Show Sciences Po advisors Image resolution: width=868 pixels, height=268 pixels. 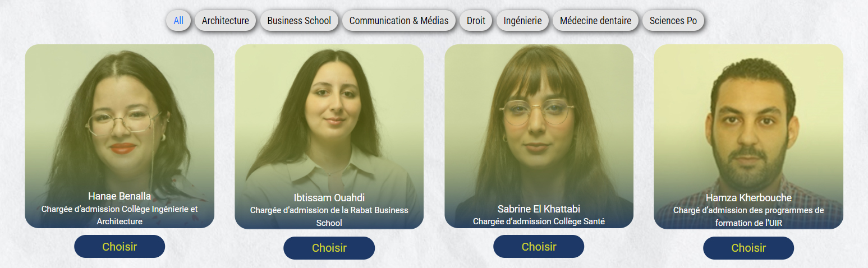673,21
